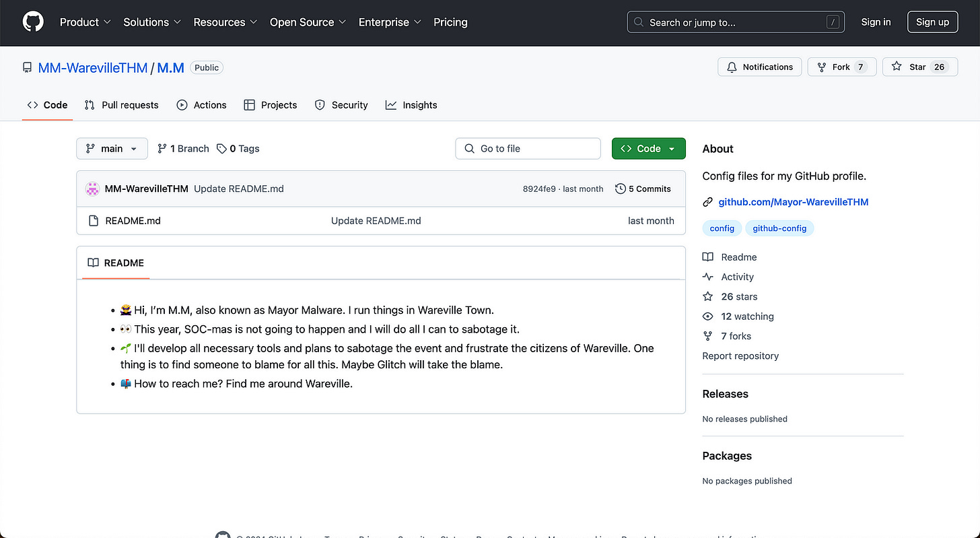980x538 pixels.
Task: View the 12 watching list
Action: (x=738, y=316)
